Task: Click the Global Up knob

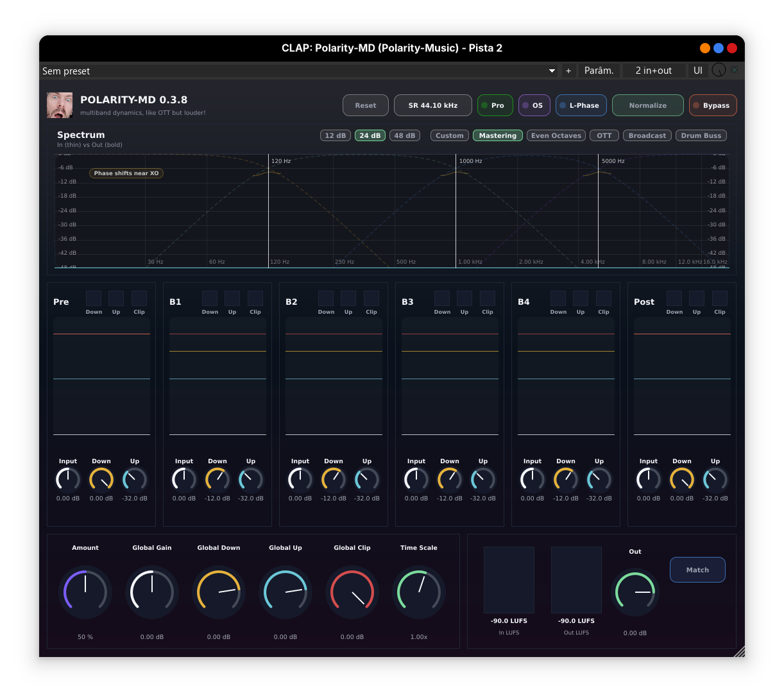Action: tap(285, 592)
